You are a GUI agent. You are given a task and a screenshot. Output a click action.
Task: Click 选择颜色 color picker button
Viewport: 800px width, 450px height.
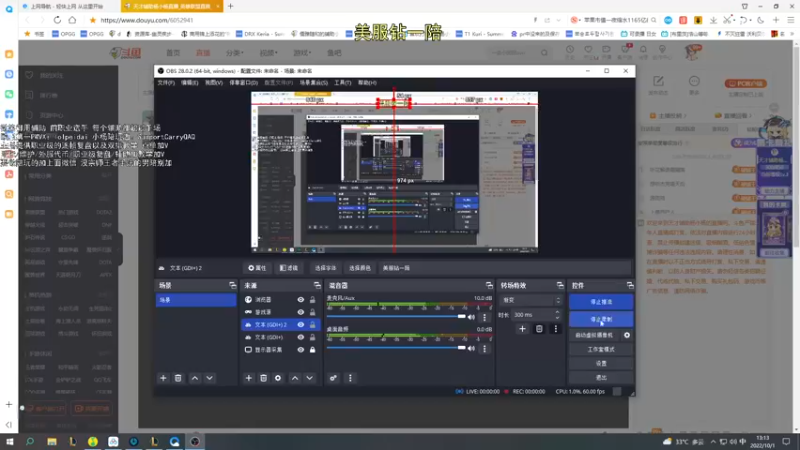pyautogui.click(x=360, y=268)
